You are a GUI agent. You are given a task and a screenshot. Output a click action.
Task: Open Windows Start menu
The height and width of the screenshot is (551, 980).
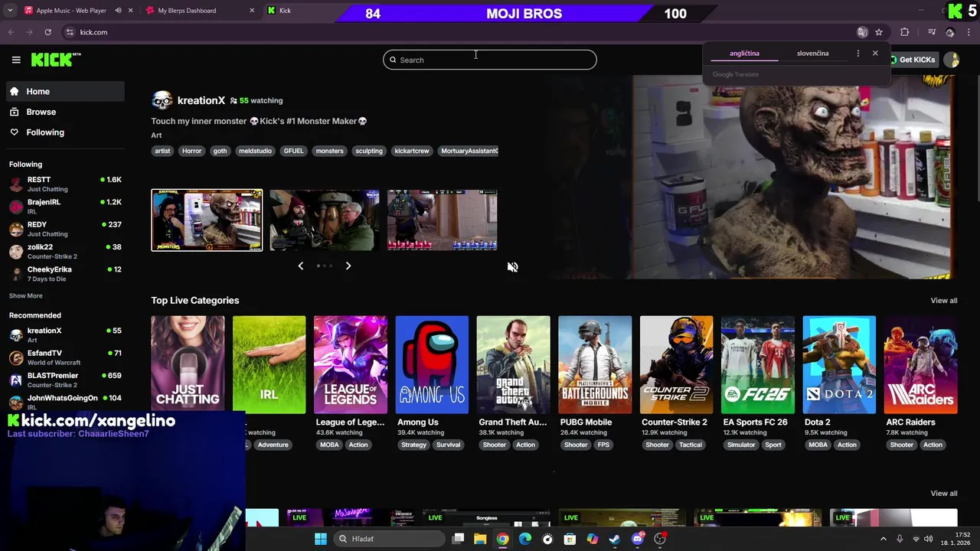[321, 539]
